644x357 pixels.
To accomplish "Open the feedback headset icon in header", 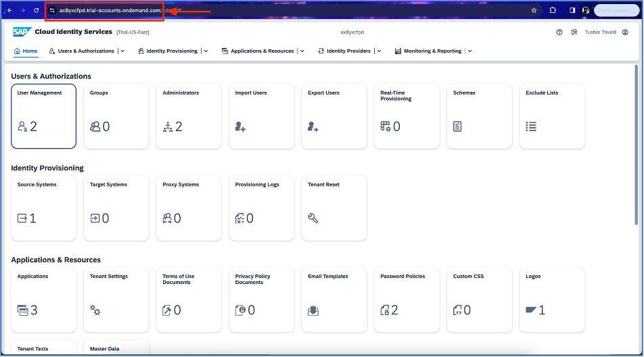I will (x=574, y=32).
